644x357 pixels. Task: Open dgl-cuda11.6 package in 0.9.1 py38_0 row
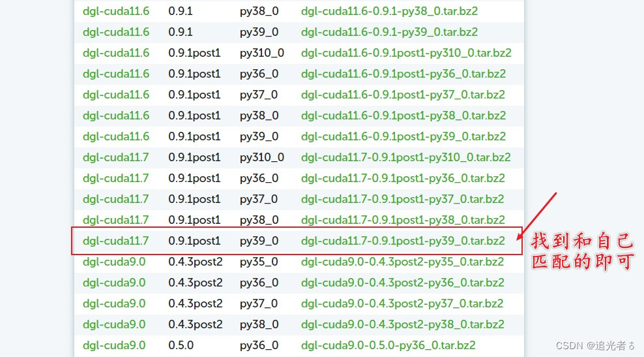pos(116,11)
